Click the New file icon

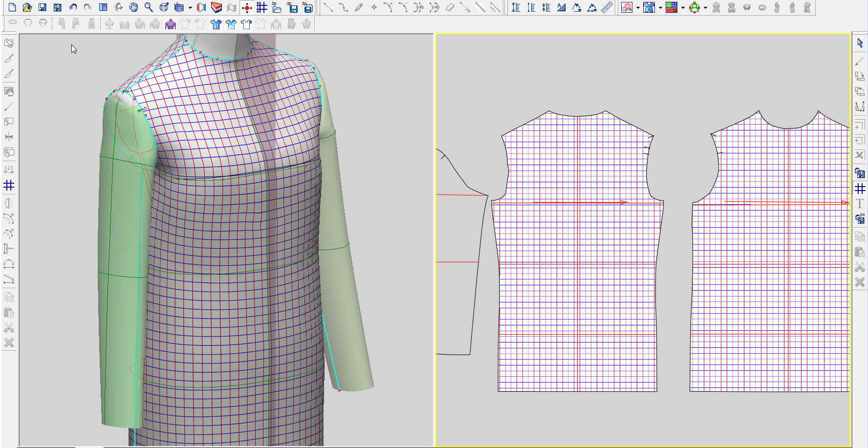(12, 7)
